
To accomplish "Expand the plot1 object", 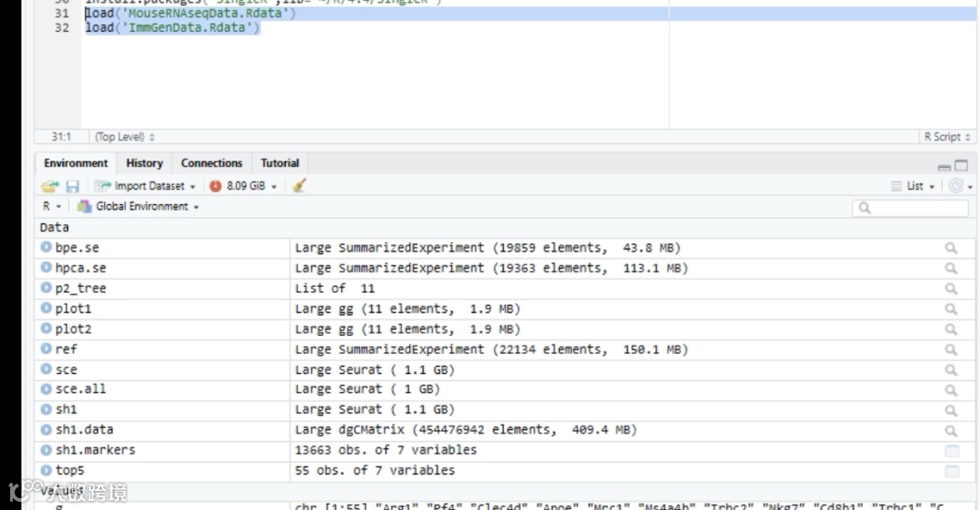I will (46, 309).
